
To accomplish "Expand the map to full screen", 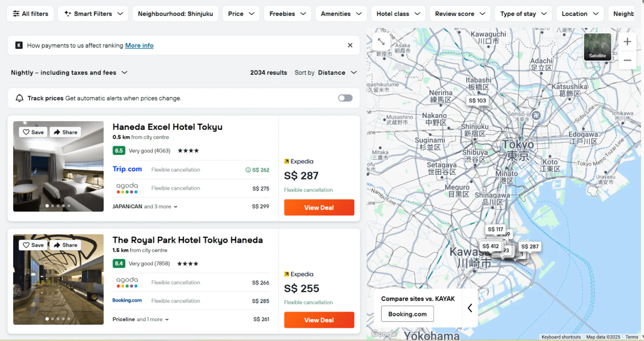I will click(381, 42).
